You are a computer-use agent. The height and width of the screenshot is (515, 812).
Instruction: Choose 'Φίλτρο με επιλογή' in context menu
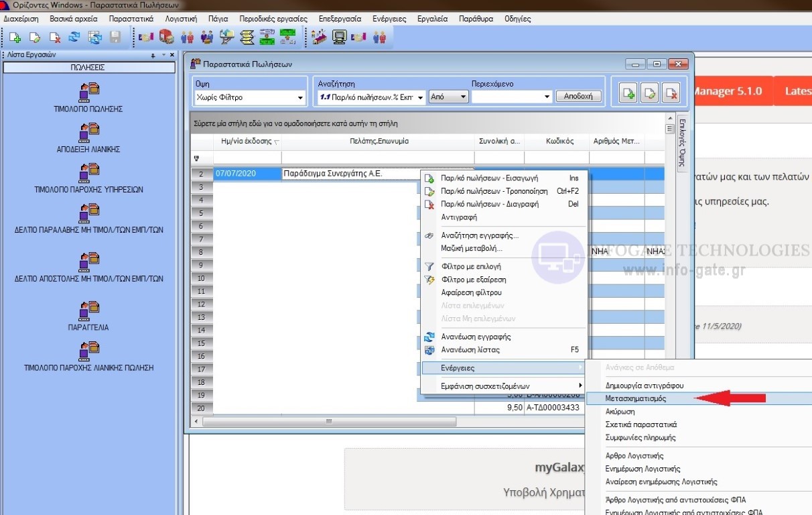pos(471,266)
